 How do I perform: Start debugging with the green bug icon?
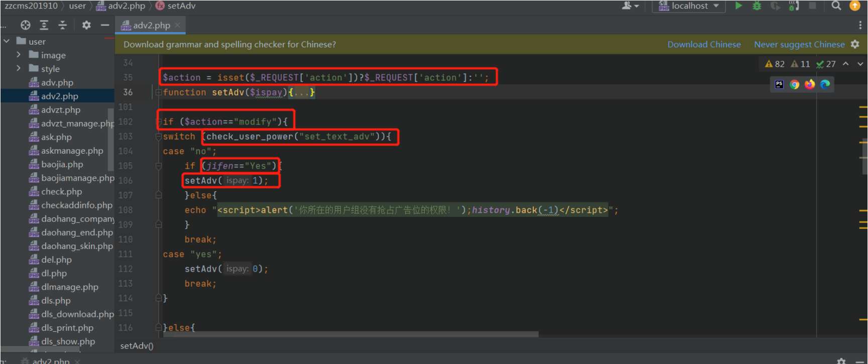[x=757, y=6]
